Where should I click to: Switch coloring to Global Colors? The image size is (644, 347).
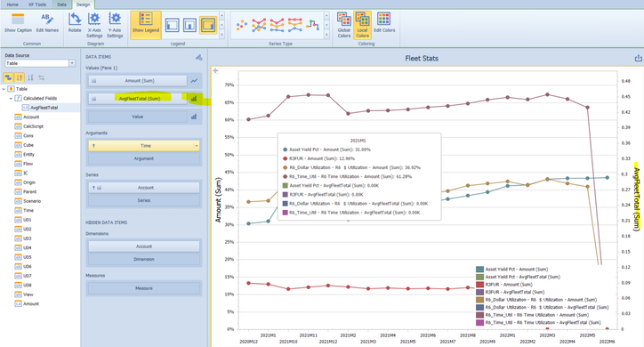tap(343, 25)
